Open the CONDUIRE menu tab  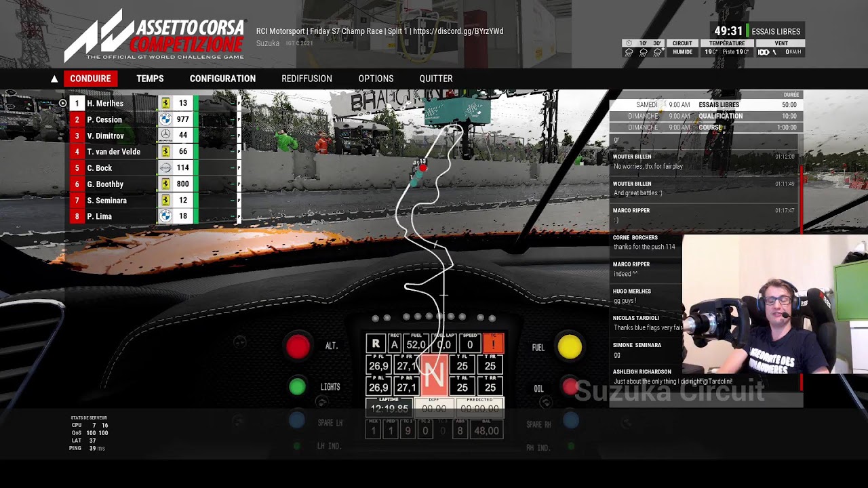coord(90,79)
